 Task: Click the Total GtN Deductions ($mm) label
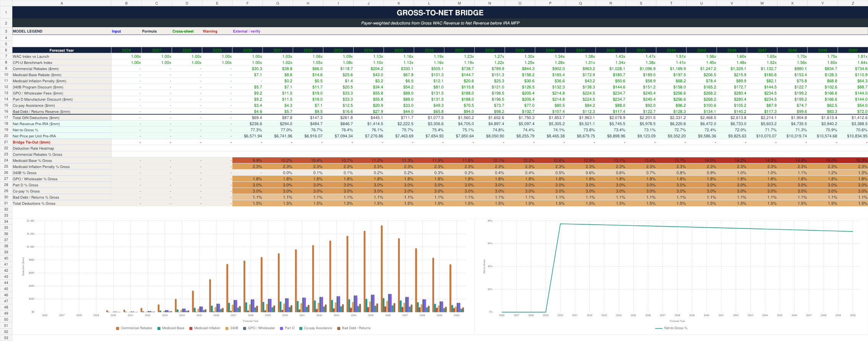[x=36, y=117]
